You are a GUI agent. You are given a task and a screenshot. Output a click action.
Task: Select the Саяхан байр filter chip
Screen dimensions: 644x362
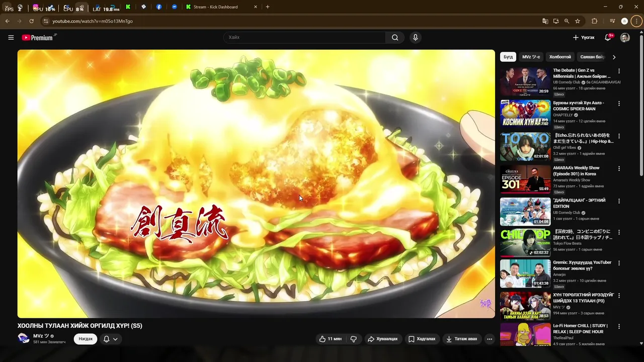pyautogui.click(x=592, y=57)
